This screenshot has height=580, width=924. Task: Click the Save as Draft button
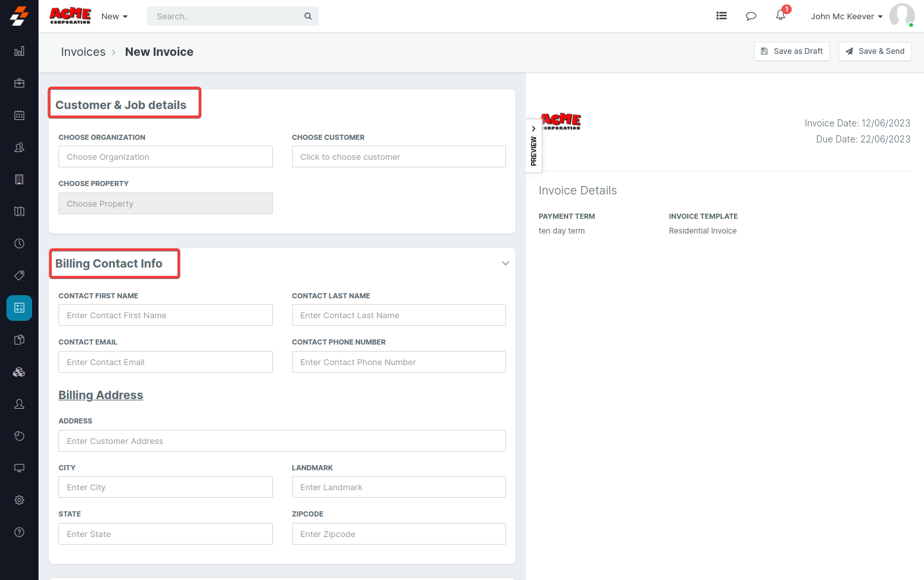pos(792,51)
